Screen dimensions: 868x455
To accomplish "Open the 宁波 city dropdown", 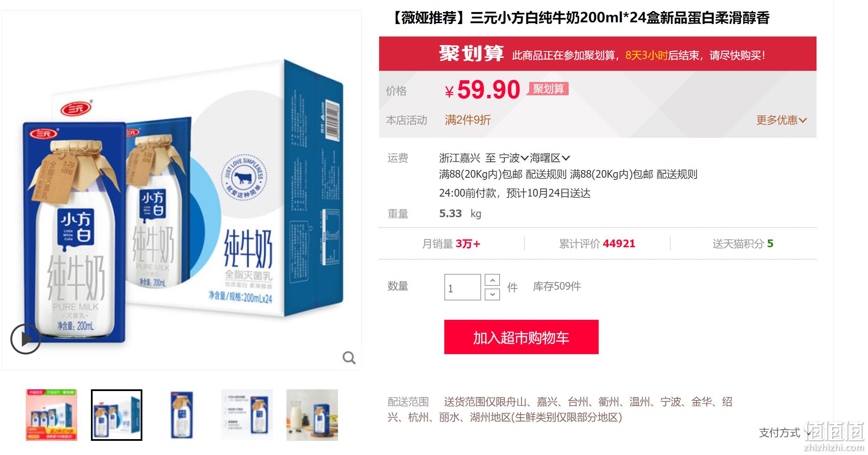I will (x=514, y=158).
